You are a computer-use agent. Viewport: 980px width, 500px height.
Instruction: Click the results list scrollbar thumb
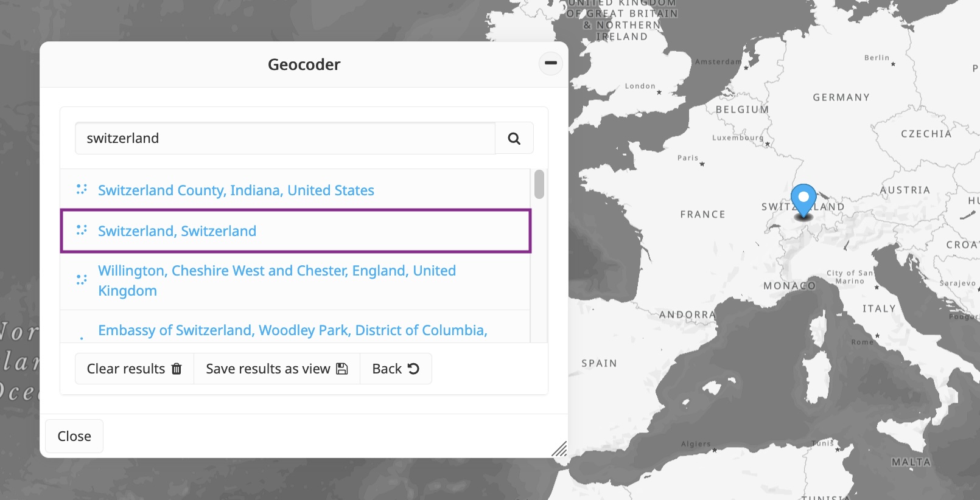click(539, 184)
